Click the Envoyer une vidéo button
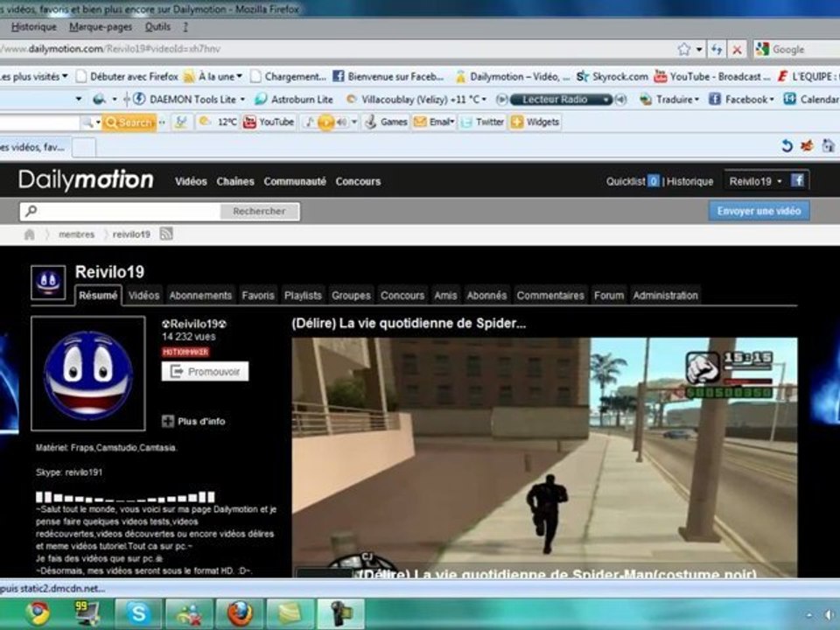The height and width of the screenshot is (630, 840). [759, 211]
